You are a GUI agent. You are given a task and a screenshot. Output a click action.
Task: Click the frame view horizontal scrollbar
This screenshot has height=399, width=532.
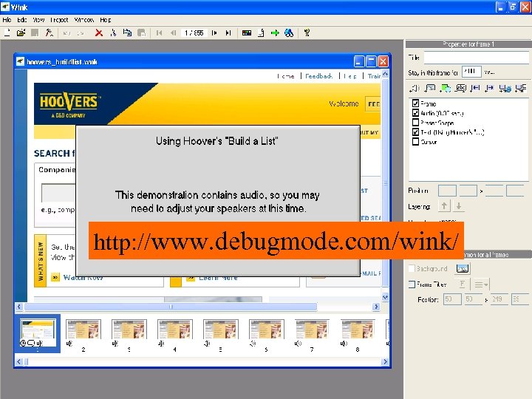[x=171, y=307]
